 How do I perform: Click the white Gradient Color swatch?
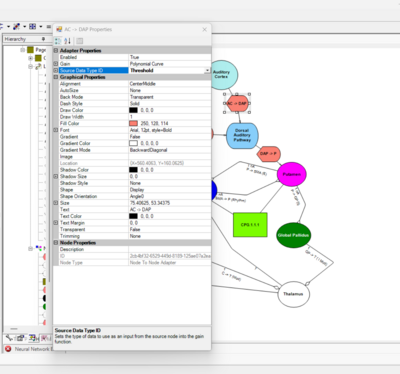133,143
